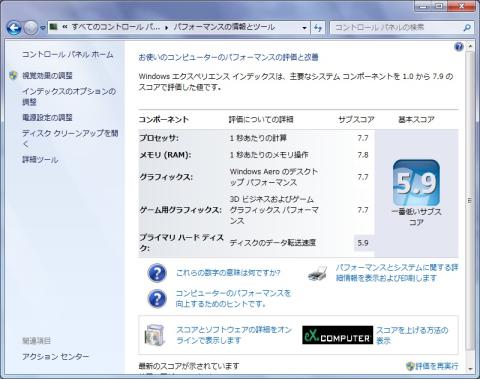Click the 基本スコア column header

point(416,119)
